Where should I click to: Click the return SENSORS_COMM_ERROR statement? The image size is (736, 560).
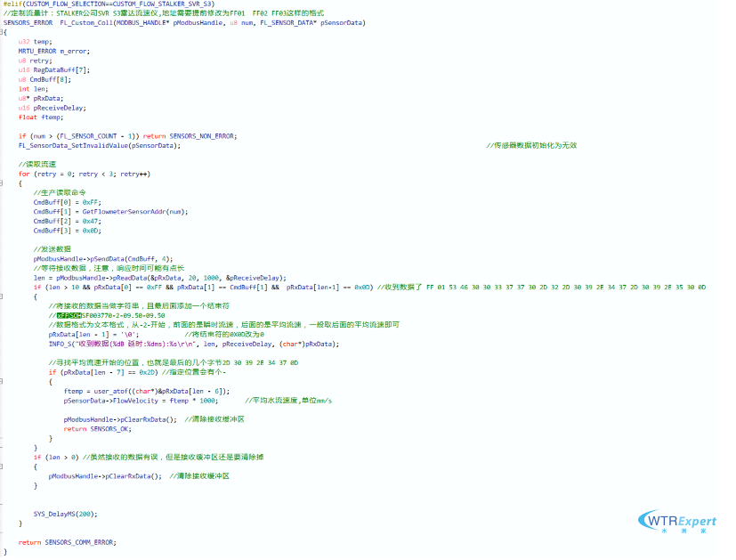[x=67, y=542]
